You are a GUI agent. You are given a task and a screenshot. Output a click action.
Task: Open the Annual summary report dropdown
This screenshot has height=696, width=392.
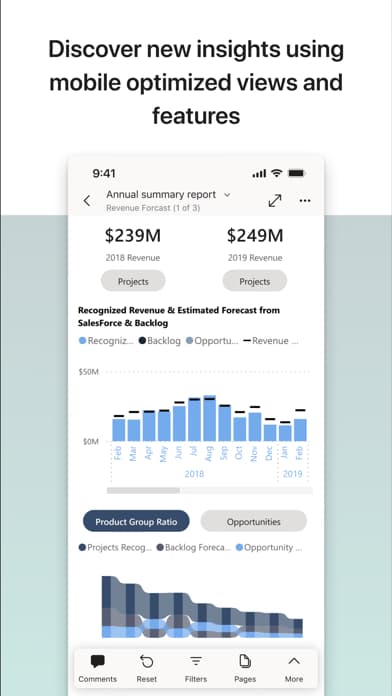click(x=168, y=194)
